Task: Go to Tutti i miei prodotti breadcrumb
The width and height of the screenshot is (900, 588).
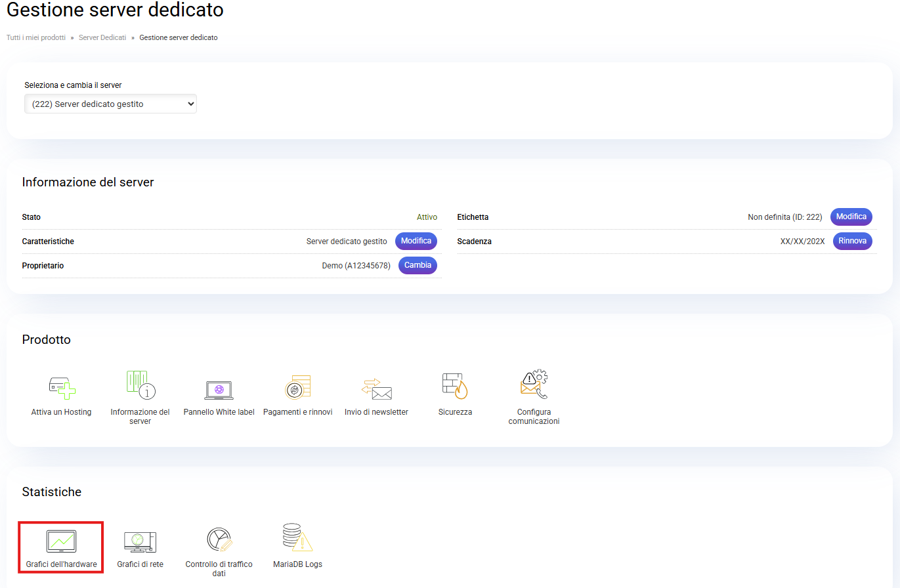Action: click(x=36, y=38)
